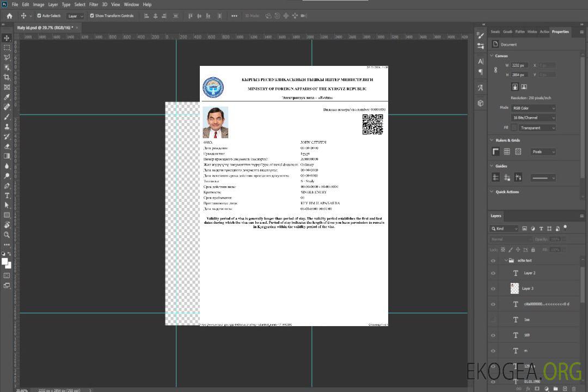Image resolution: width=588 pixels, height=392 pixels.
Task: Select the Path Selection tool
Action: (7, 205)
